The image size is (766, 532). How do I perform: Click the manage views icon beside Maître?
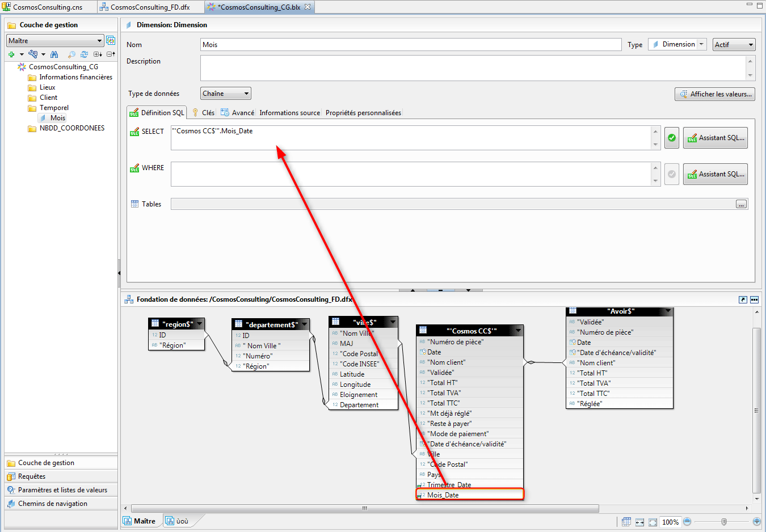coord(111,41)
